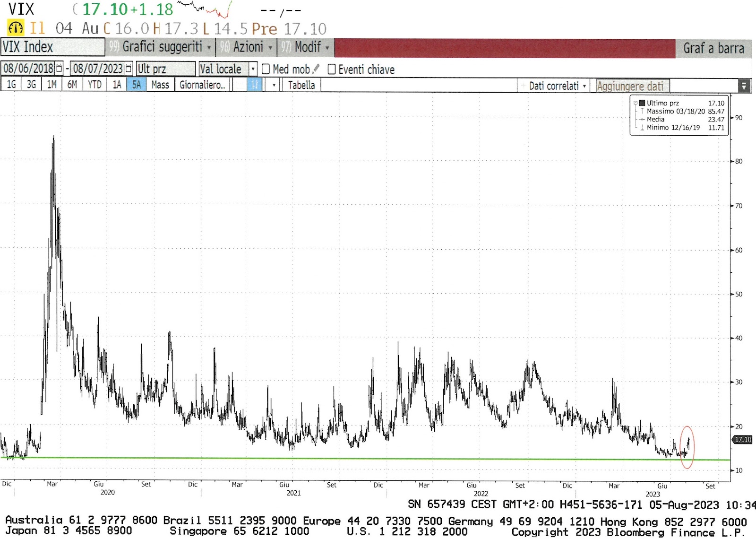Select the YTD time range tab
756x539 pixels.
[x=95, y=85]
